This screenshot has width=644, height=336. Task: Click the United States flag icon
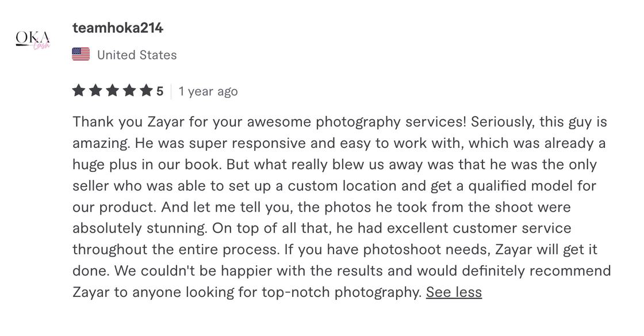pyautogui.click(x=81, y=55)
